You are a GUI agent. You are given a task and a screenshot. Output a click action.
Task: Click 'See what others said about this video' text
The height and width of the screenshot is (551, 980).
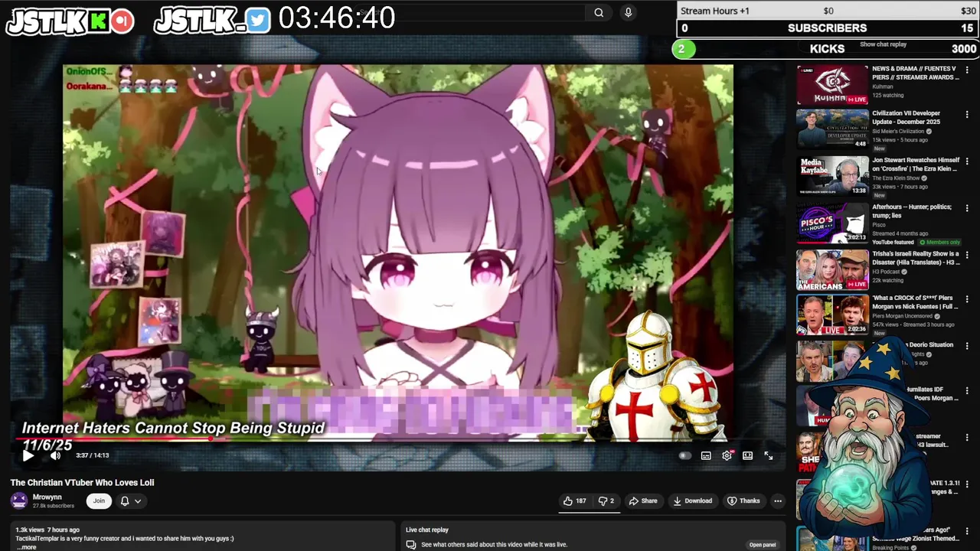pyautogui.click(x=494, y=545)
